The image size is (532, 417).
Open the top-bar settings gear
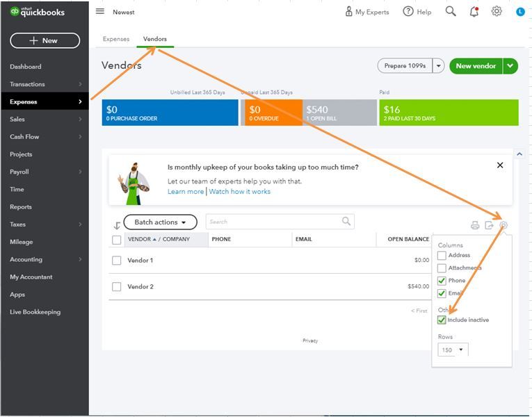click(497, 11)
